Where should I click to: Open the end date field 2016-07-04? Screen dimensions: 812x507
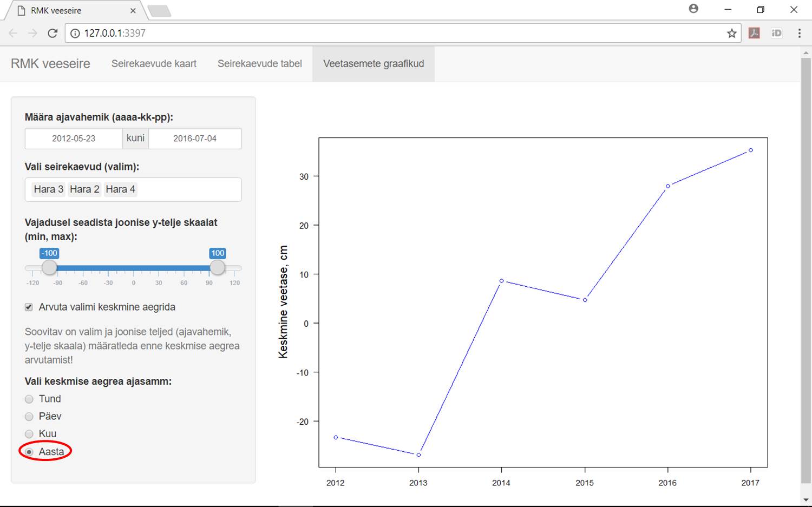click(x=195, y=139)
